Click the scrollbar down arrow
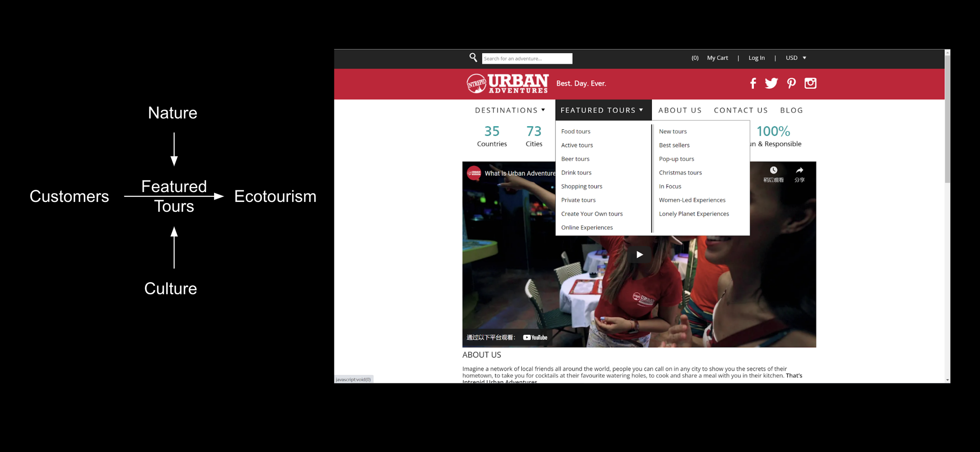980x452 pixels. point(947,380)
